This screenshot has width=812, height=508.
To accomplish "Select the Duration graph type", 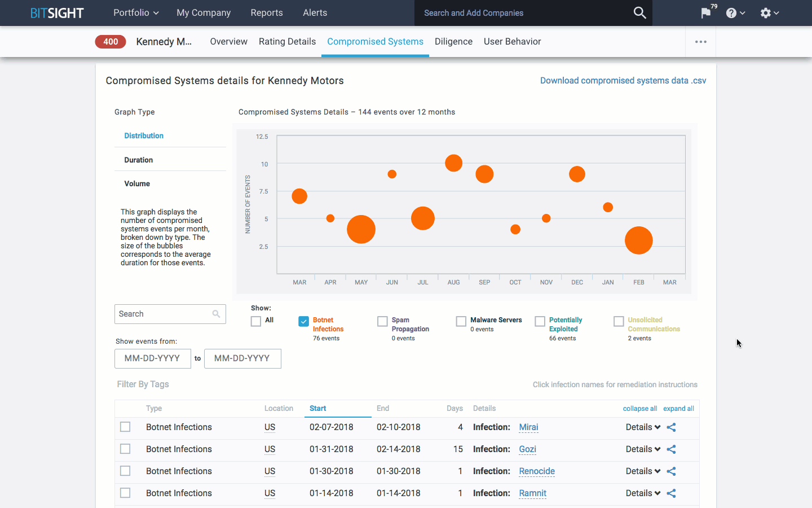I will pyautogui.click(x=139, y=160).
